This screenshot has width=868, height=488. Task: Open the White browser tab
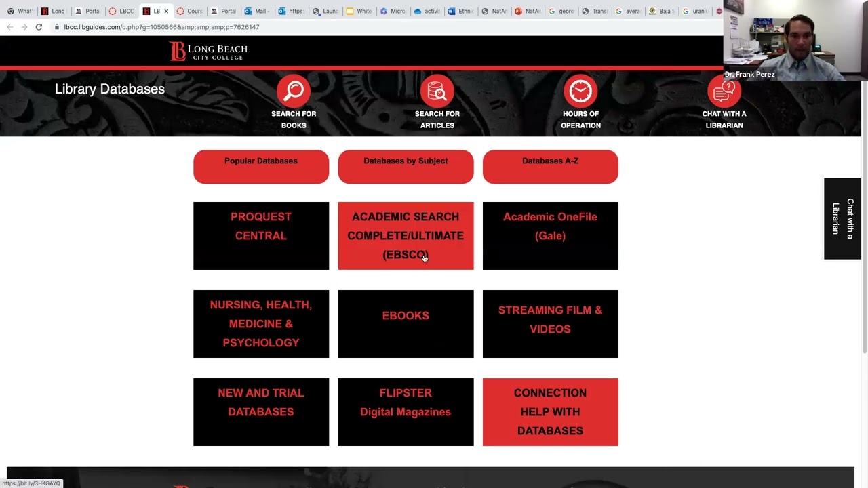pyautogui.click(x=359, y=11)
